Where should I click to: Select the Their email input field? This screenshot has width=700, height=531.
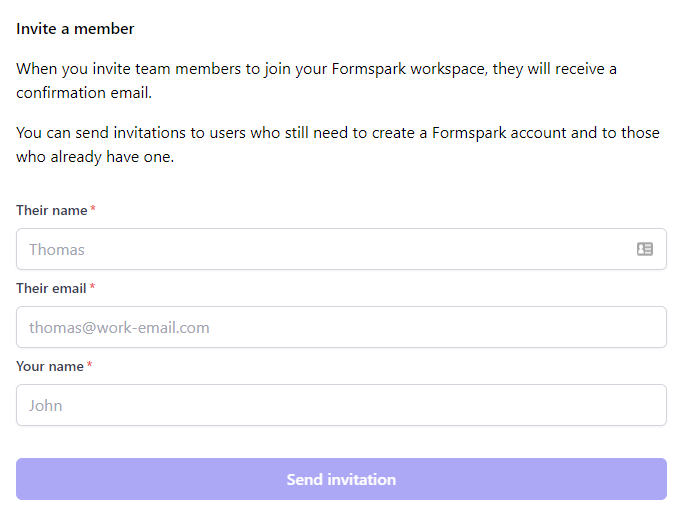click(341, 327)
